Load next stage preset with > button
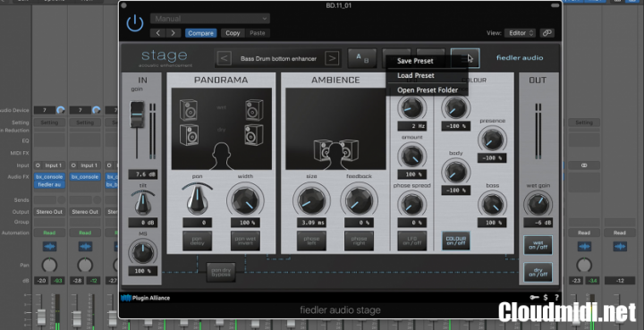Image resolution: width=644 pixels, height=330 pixels. pyautogui.click(x=332, y=59)
